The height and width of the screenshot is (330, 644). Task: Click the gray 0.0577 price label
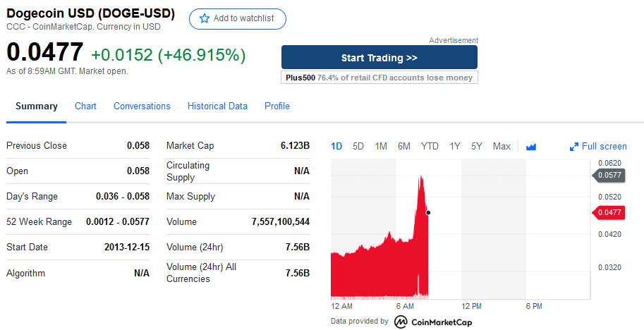(609, 176)
